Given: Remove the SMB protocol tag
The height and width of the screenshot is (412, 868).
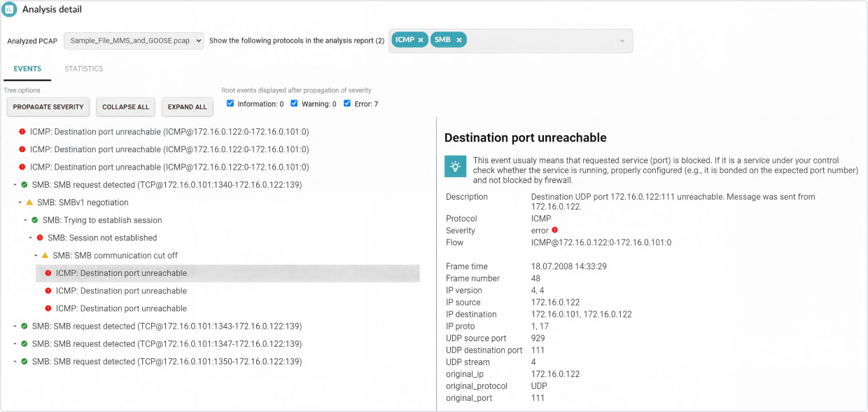Looking at the screenshot, I should [x=458, y=41].
